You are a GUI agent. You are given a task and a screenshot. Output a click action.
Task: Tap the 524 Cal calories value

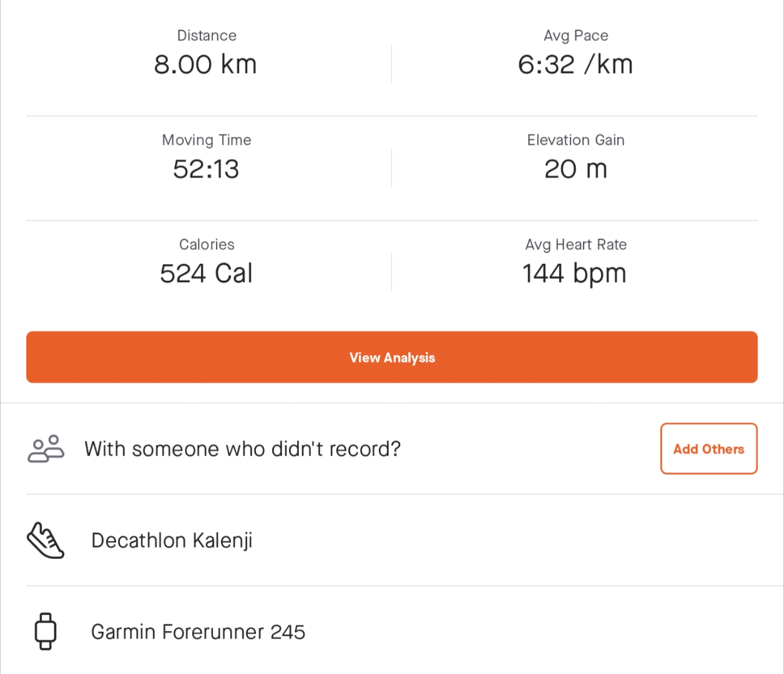206,273
